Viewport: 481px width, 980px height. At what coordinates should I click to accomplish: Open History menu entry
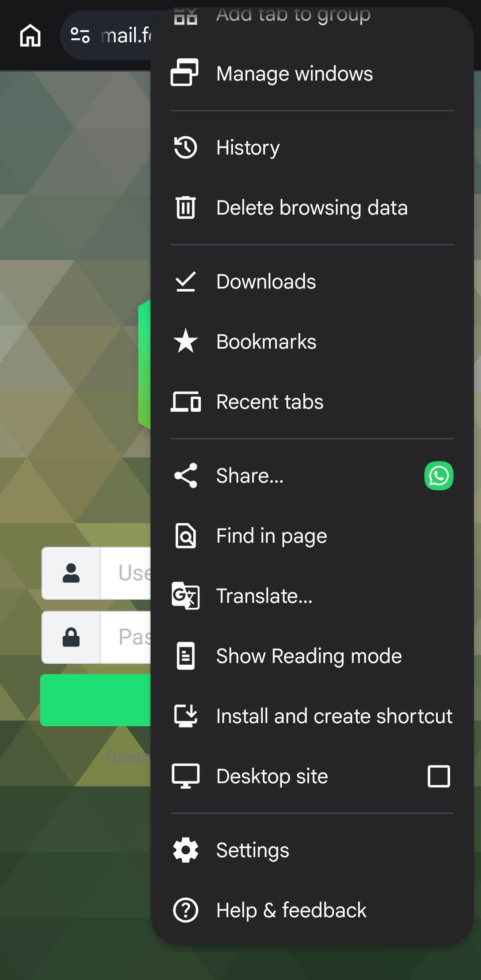click(x=312, y=147)
